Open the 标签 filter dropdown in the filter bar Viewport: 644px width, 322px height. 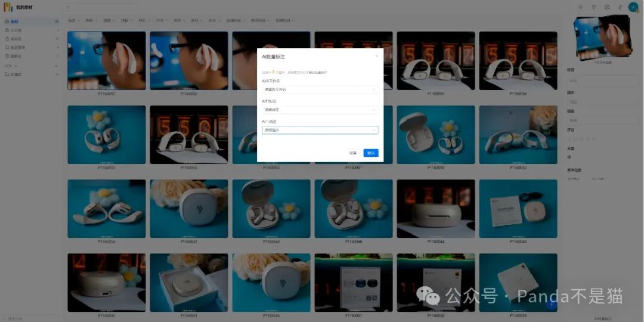pyautogui.click(x=74, y=20)
